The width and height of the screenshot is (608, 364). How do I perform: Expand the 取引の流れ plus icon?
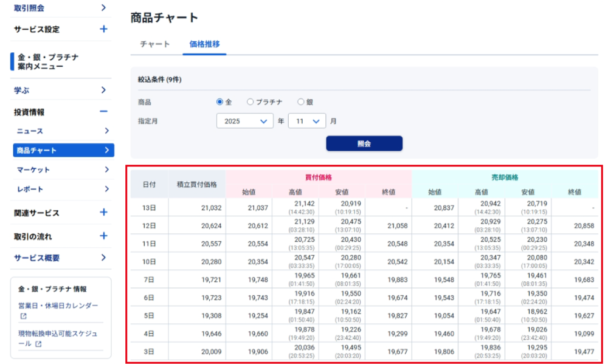tap(103, 236)
